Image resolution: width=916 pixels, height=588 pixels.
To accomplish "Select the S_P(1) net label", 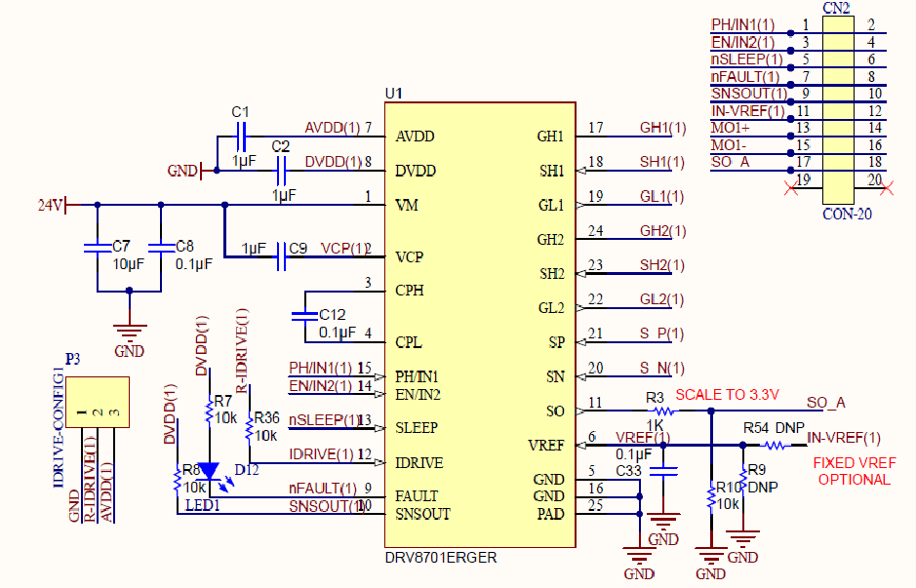I will point(661,333).
